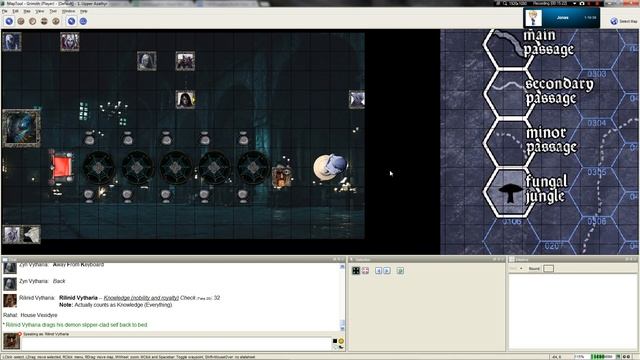This screenshot has width=640, height=360.
Task: Open the chat emote smiley icon
Action: [x=341, y=341]
